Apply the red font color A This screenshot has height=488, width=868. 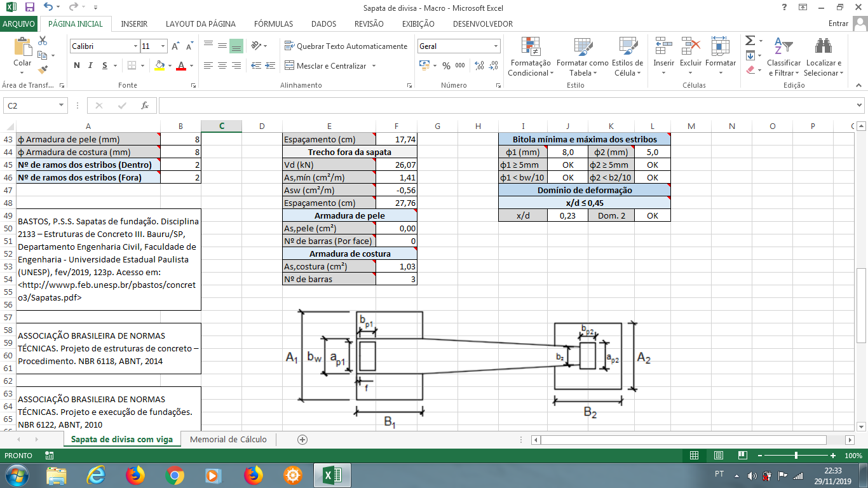[181, 65]
